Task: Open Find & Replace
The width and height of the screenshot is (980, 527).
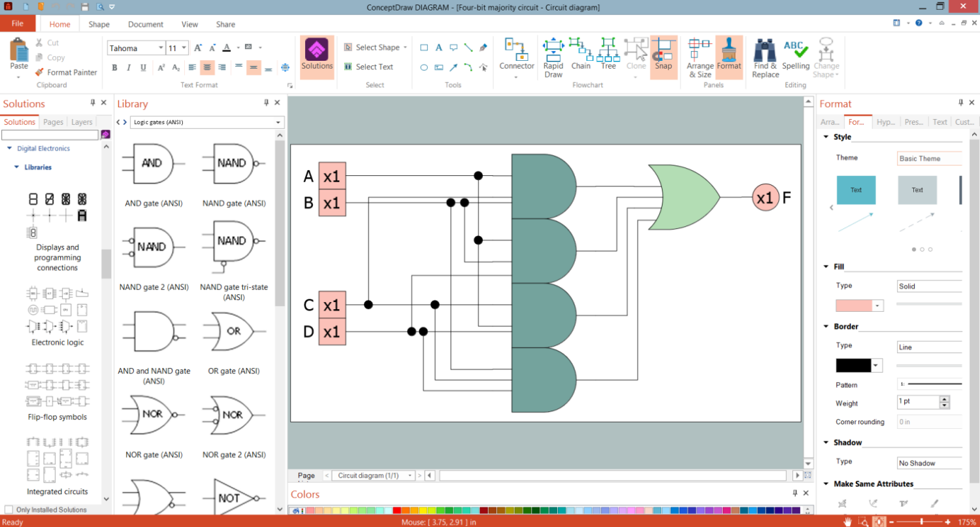Action: (x=765, y=56)
